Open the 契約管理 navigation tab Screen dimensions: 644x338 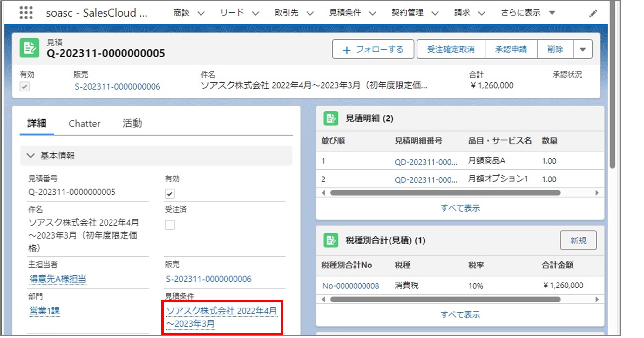click(x=407, y=13)
